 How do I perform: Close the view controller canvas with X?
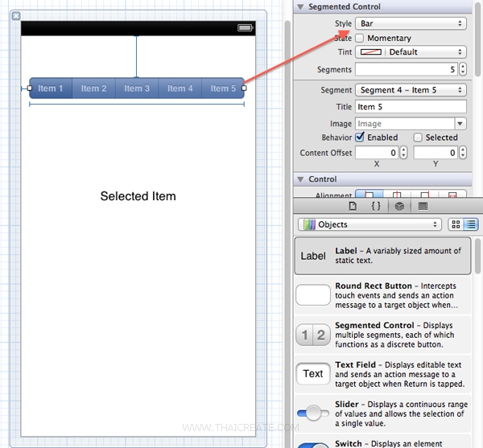pyautogui.click(x=16, y=16)
